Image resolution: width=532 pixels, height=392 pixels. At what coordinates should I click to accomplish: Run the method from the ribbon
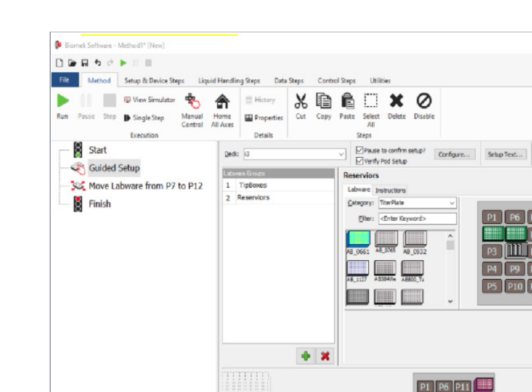tap(62, 107)
